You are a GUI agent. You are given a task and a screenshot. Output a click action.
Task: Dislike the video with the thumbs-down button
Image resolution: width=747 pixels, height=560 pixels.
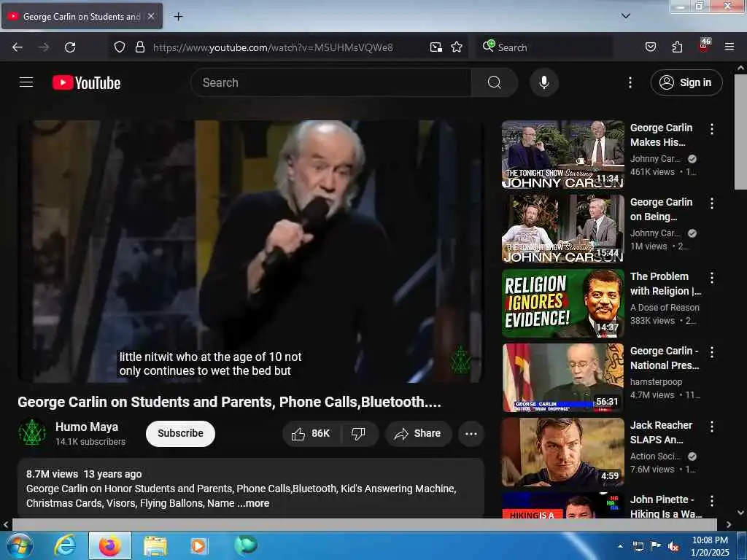[358, 433]
